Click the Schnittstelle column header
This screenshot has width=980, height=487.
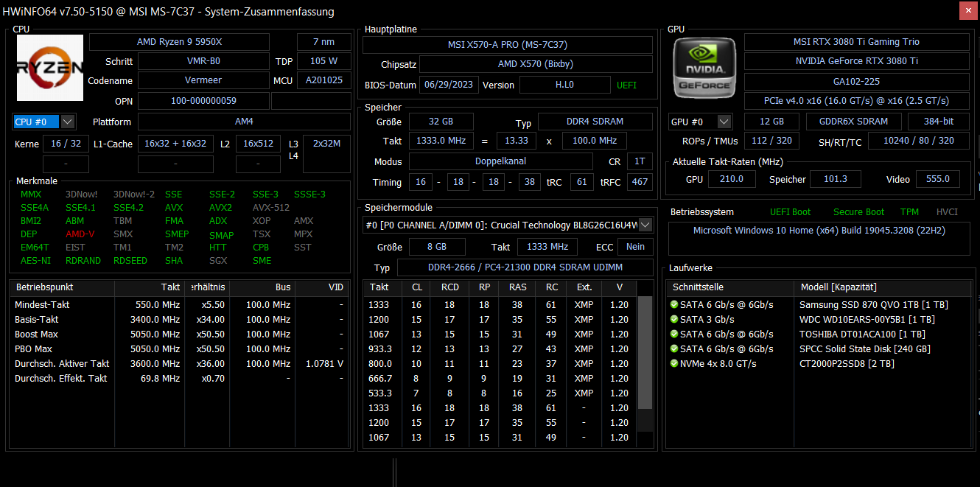731,287
